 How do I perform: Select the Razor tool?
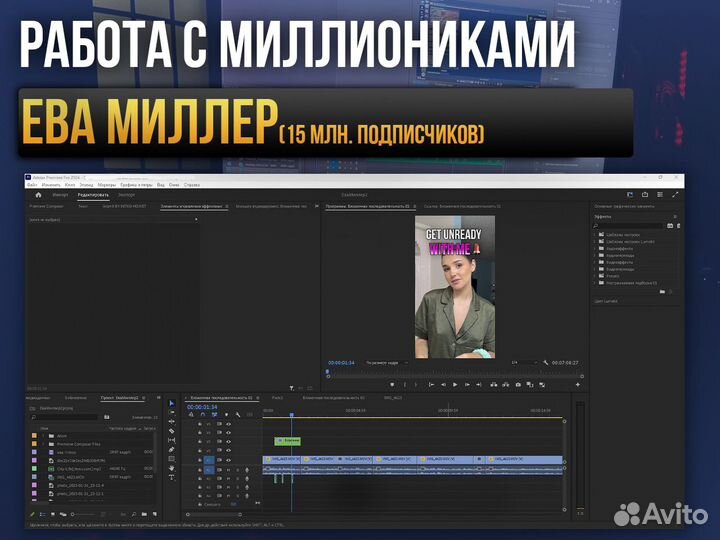coord(172,431)
